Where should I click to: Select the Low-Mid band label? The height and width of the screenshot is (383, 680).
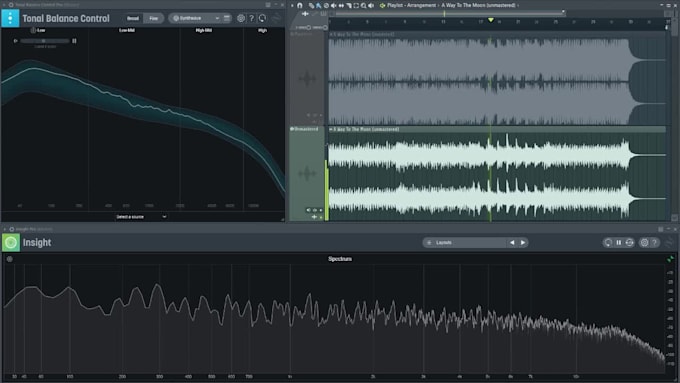pos(127,30)
